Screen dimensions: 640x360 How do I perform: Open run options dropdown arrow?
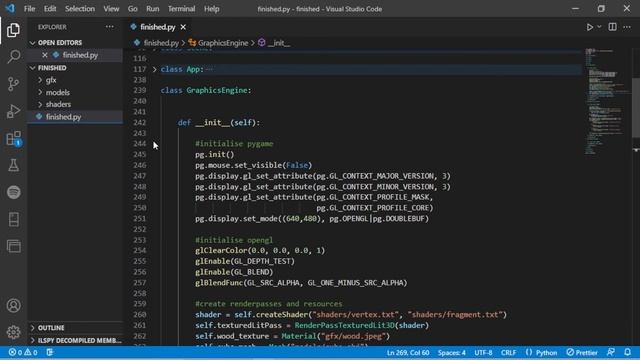tap(599, 27)
